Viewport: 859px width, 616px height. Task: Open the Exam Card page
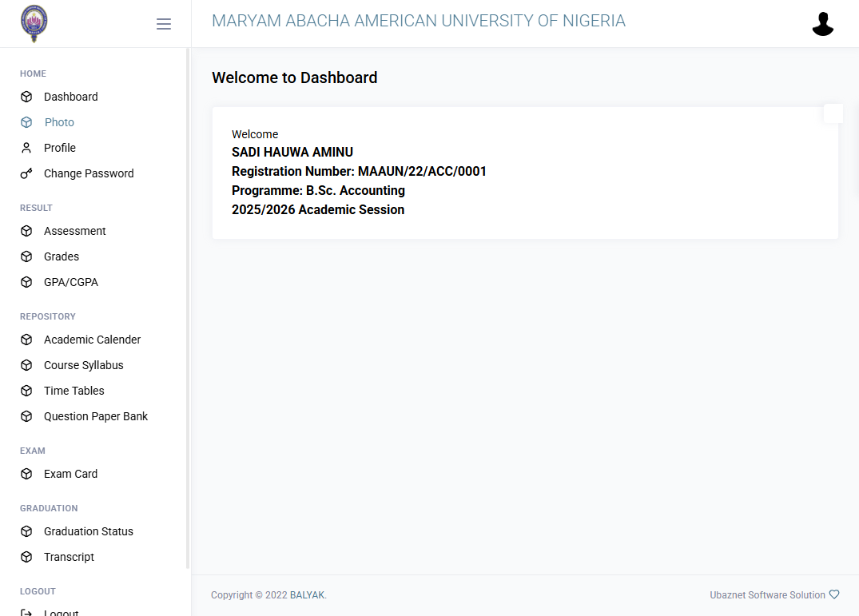[70, 474]
